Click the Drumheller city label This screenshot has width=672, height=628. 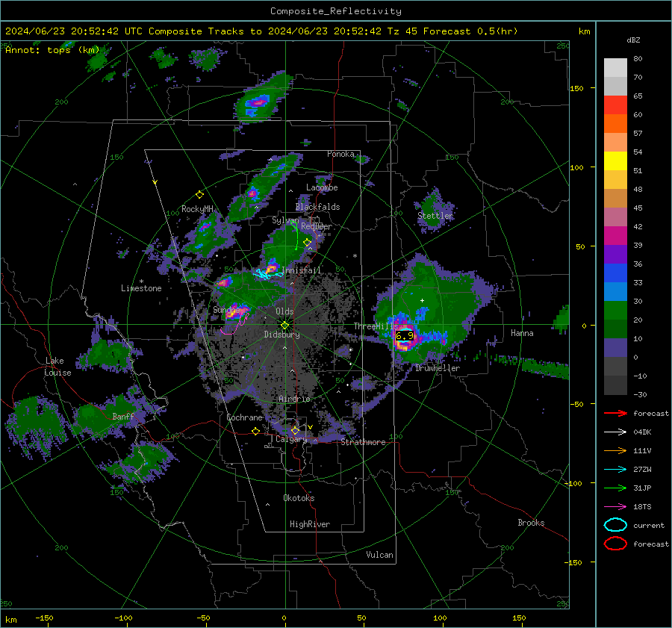tap(438, 368)
